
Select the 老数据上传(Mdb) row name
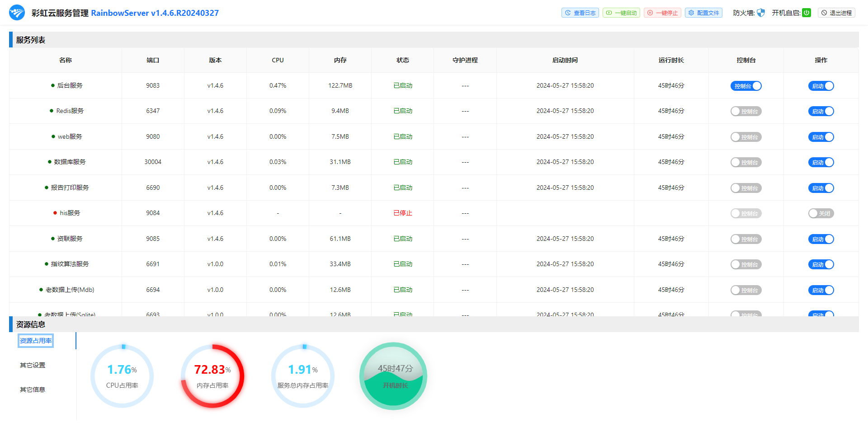70,290
